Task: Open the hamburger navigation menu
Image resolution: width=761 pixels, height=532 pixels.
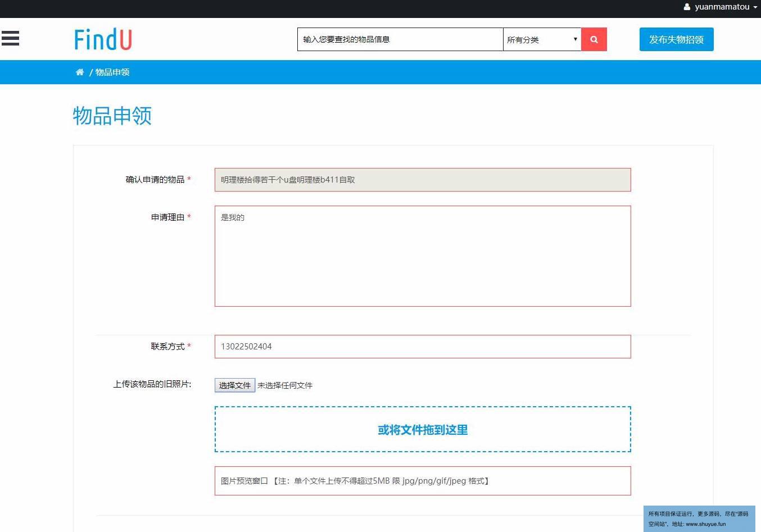Action: [10, 38]
